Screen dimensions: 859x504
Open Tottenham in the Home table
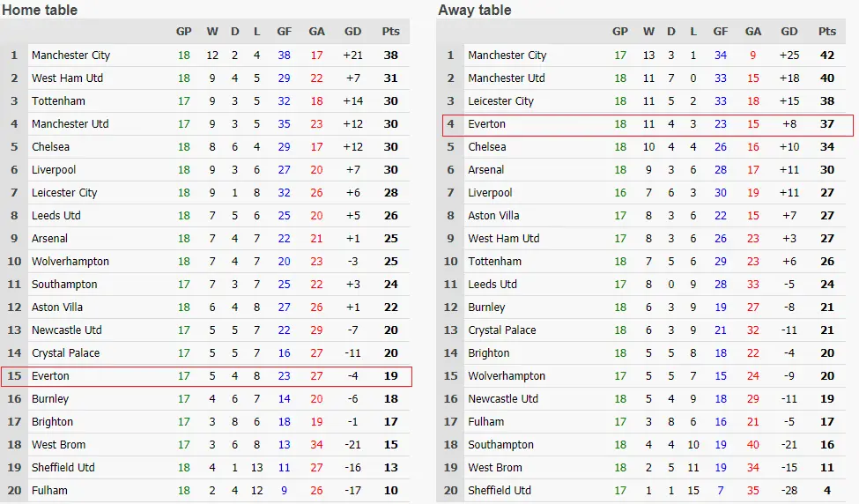(58, 101)
